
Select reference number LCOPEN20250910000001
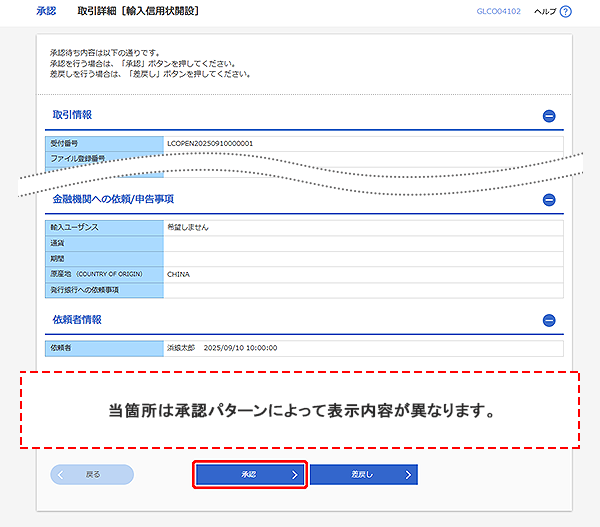[x=210, y=144]
